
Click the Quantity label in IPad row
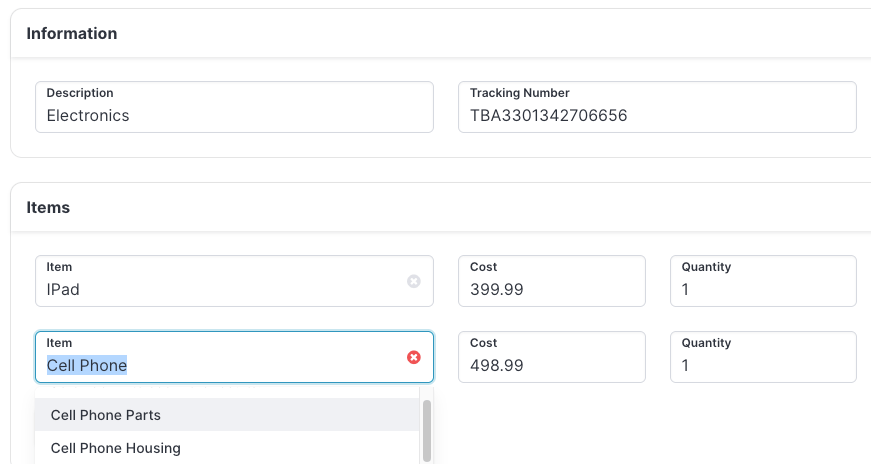(x=706, y=267)
